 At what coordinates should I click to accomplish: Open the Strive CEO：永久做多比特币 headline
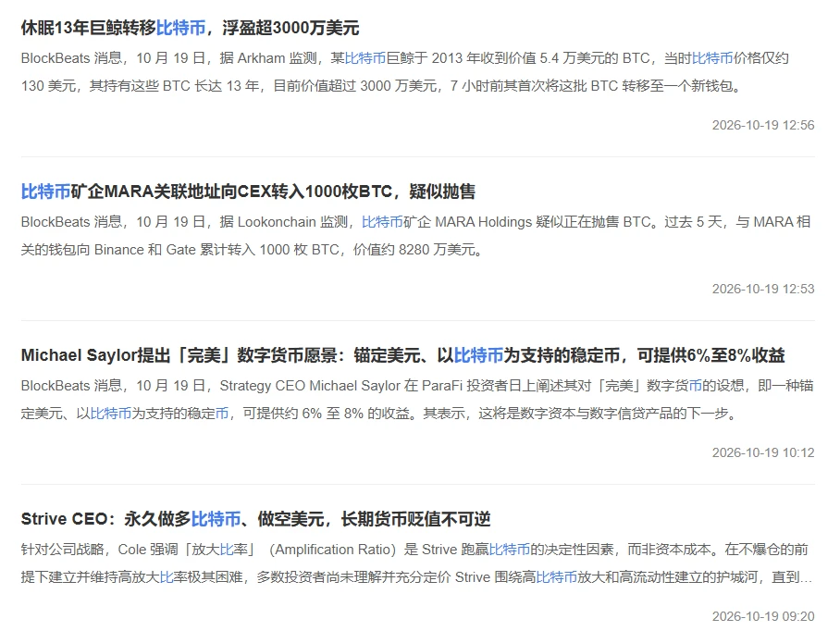coord(255,520)
